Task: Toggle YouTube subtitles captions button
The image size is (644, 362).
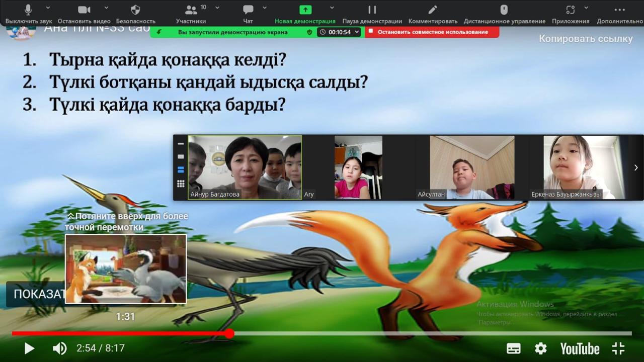Action: pos(513,348)
